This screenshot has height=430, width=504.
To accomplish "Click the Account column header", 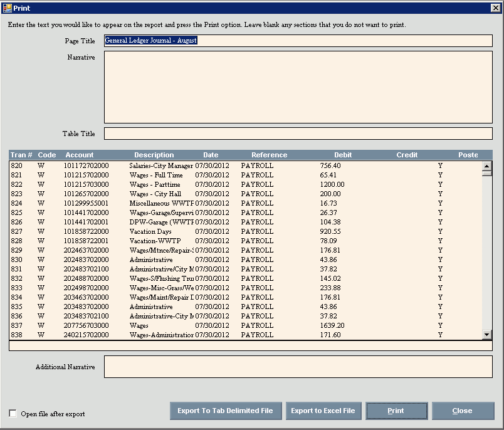I will 80,155.
